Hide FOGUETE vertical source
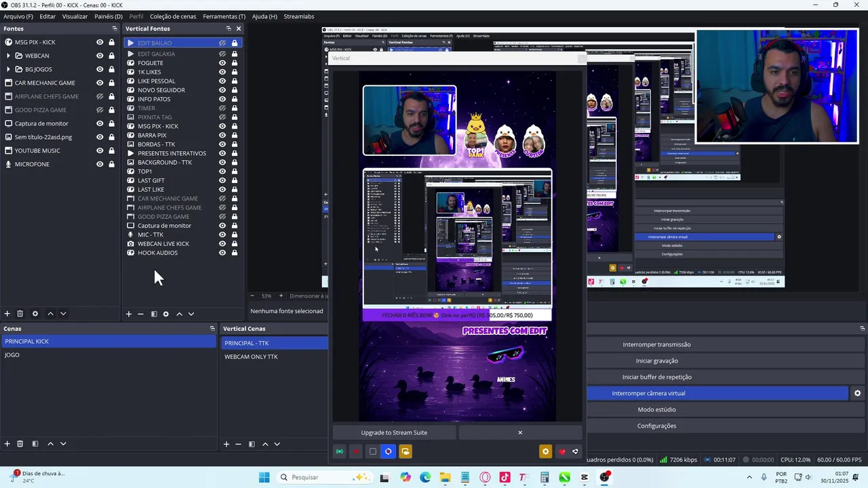 222,63
